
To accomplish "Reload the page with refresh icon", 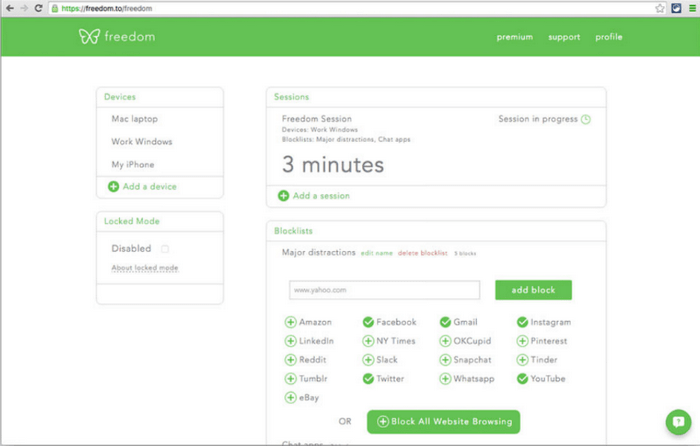I will pos(38,8).
